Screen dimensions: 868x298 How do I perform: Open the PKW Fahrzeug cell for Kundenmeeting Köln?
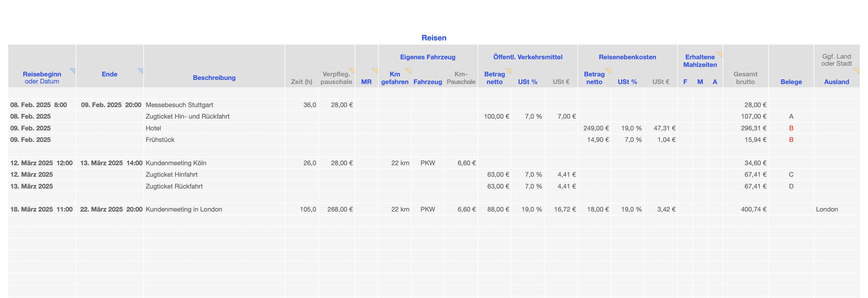pos(427,163)
